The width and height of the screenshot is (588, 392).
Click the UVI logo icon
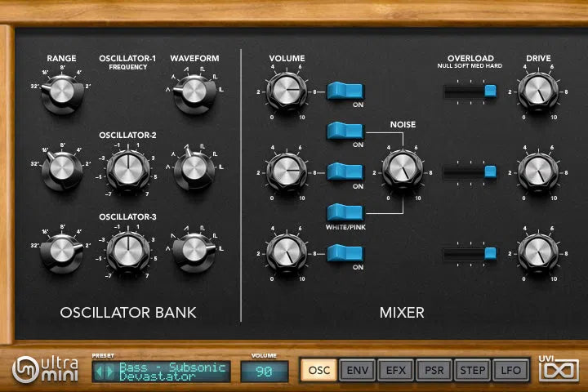[557, 370]
